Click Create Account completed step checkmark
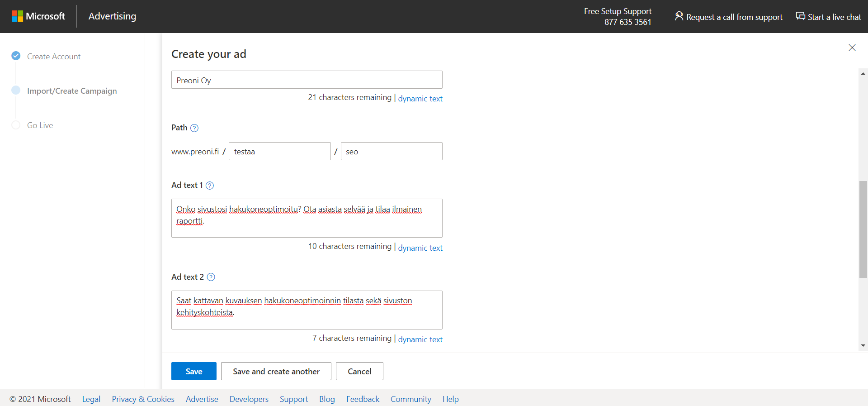Viewport: 868px width, 406px height. (16, 56)
